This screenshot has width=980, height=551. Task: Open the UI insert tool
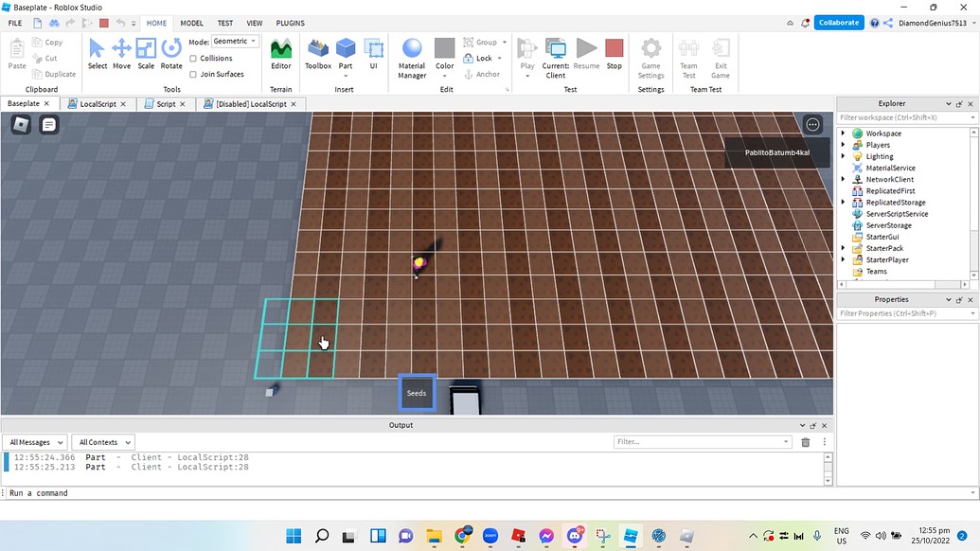point(373,53)
